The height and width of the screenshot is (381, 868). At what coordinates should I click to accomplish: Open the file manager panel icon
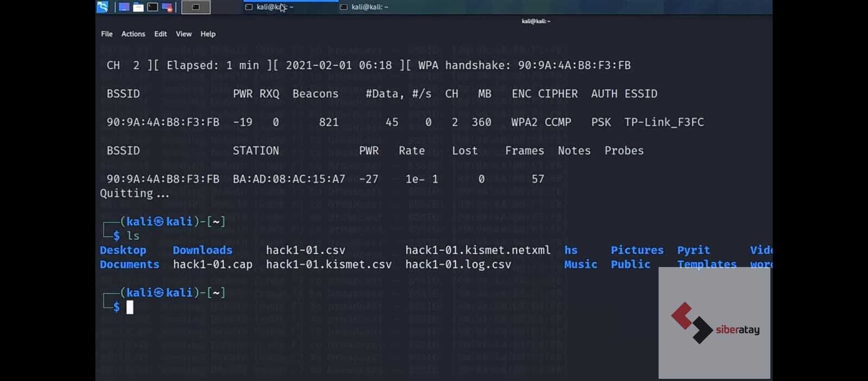138,7
